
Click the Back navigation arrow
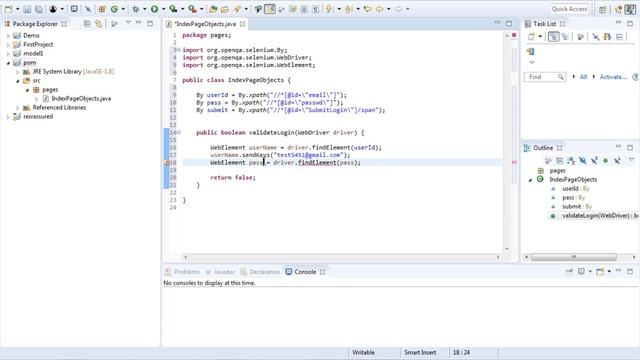pos(380,9)
